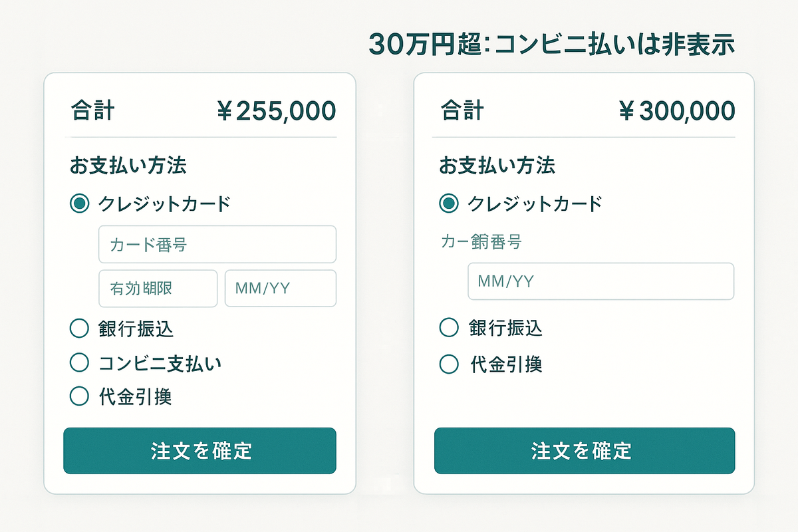Click the 合計 ¥255,000 total amount
The width and height of the screenshot is (798, 532).
coord(279,110)
